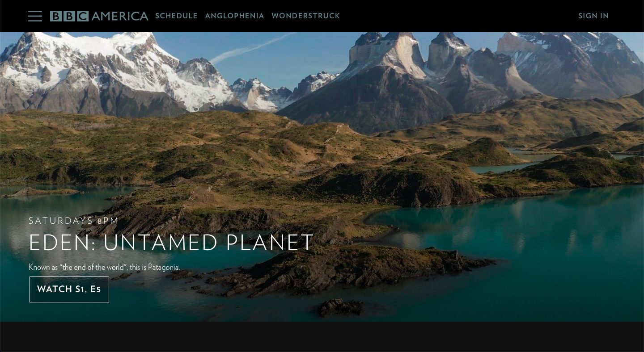644x352 pixels.
Task: Click the Saturdays 8PM airtime label
Action: (74, 221)
